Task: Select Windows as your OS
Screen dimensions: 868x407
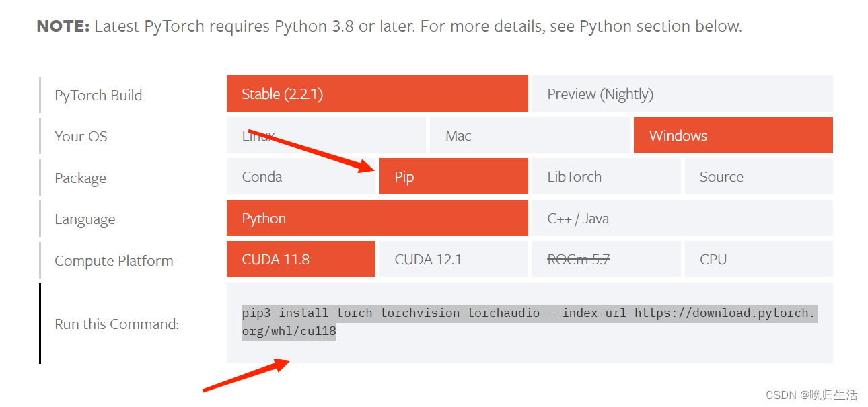Action: click(733, 135)
